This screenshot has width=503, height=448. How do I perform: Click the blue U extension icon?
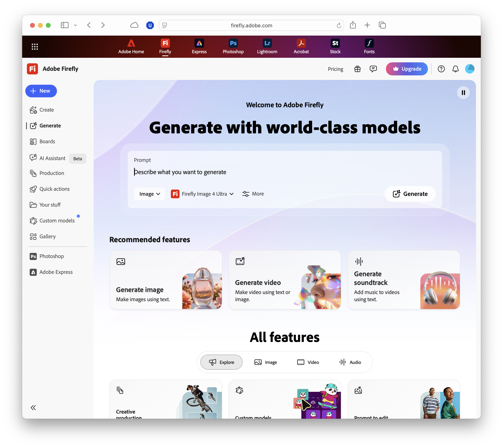pos(150,25)
